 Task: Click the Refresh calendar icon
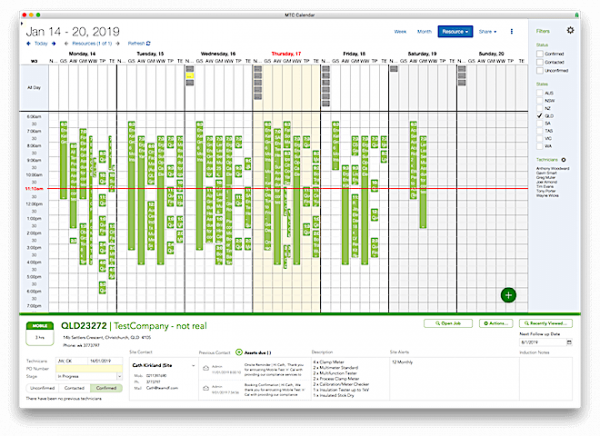coord(148,43)
